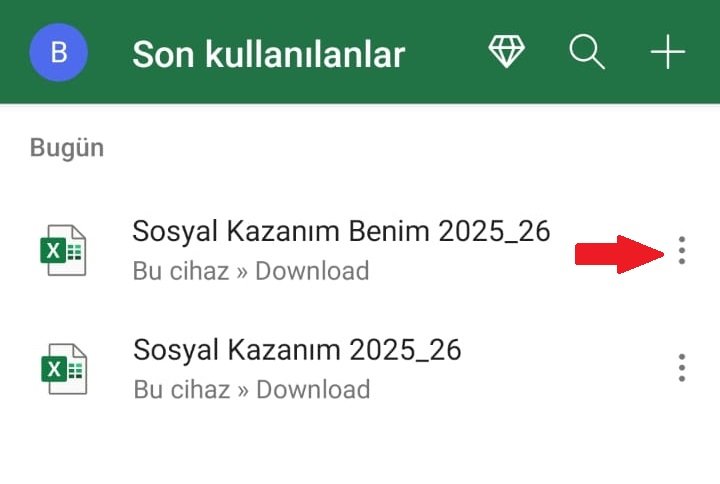Viewport: 720px width, 484px height.
Task: Click 'Download' location under Sosyal Kazanım Benim file
Action: click(312, 270)
